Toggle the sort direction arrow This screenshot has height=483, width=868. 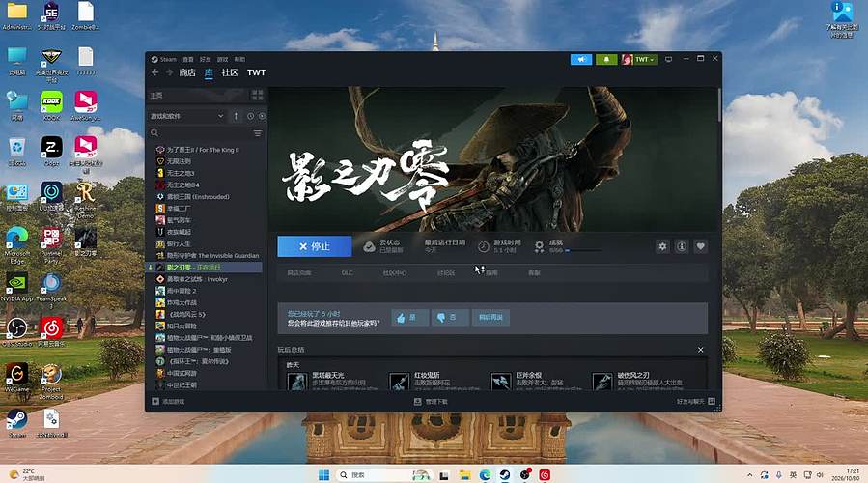coord(236,116)
